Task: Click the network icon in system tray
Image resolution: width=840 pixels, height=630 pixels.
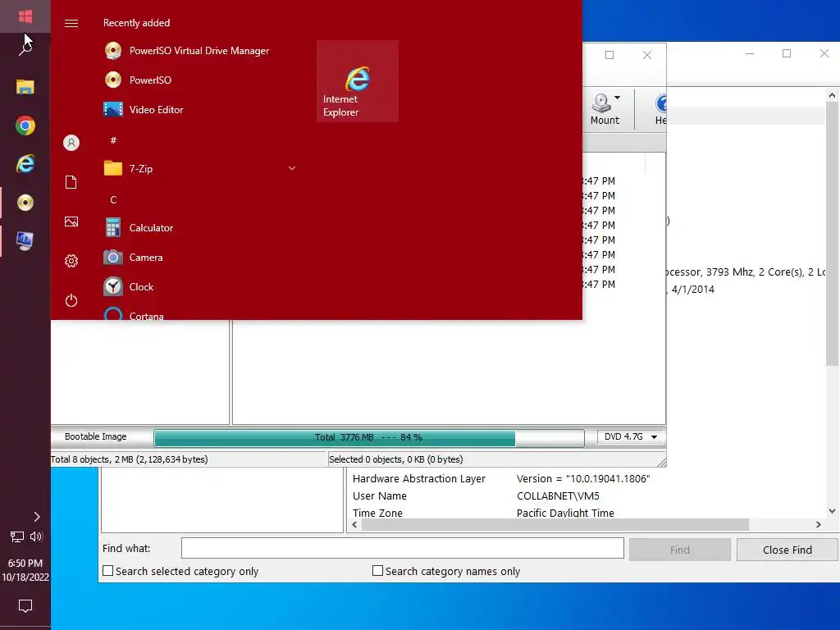Action: 17,536
